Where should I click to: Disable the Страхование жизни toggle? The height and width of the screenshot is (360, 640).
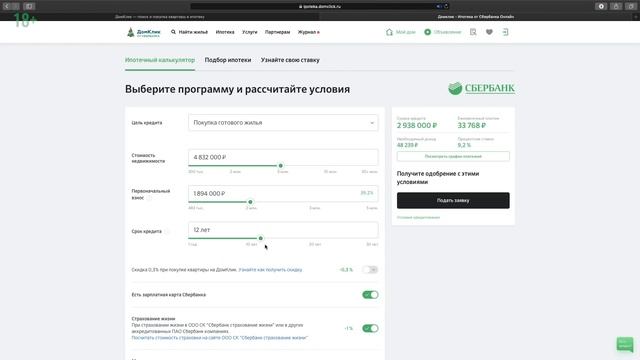pos(370,328)
